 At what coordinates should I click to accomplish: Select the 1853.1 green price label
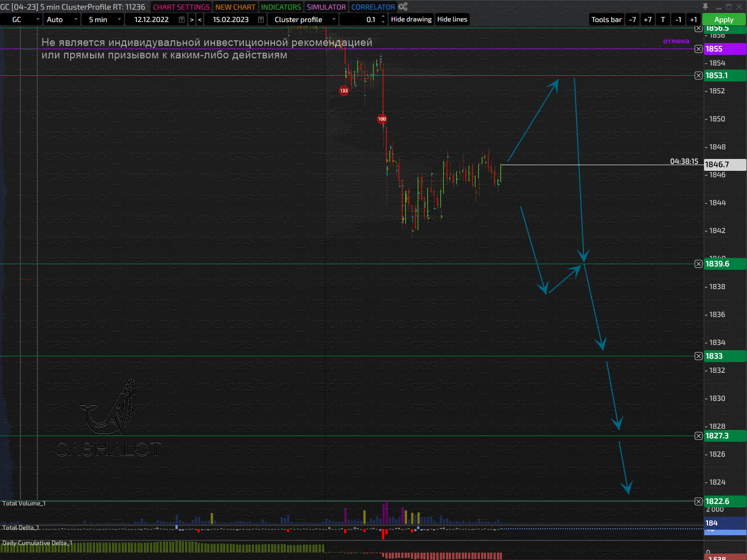(725, 76)
